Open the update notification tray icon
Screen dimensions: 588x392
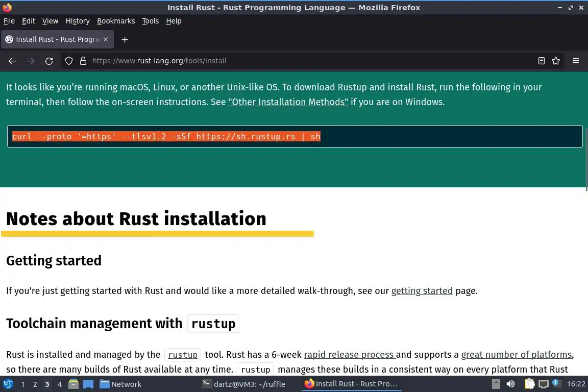[x=556, y=384]
